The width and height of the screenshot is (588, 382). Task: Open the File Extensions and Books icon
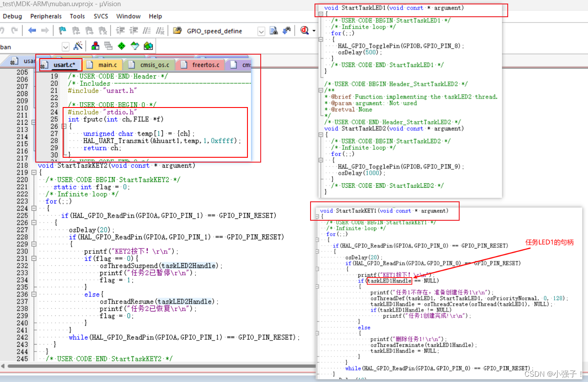tap(95, 46)
